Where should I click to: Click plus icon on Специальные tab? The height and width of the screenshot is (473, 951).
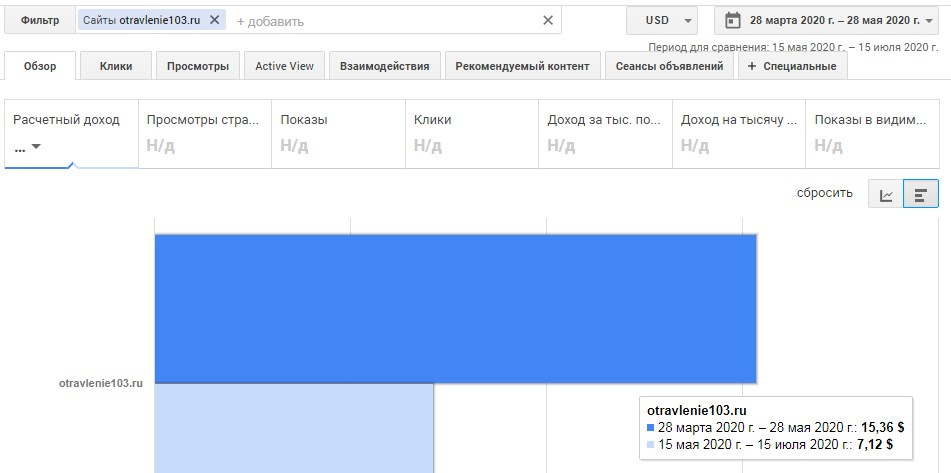[752, 66]
